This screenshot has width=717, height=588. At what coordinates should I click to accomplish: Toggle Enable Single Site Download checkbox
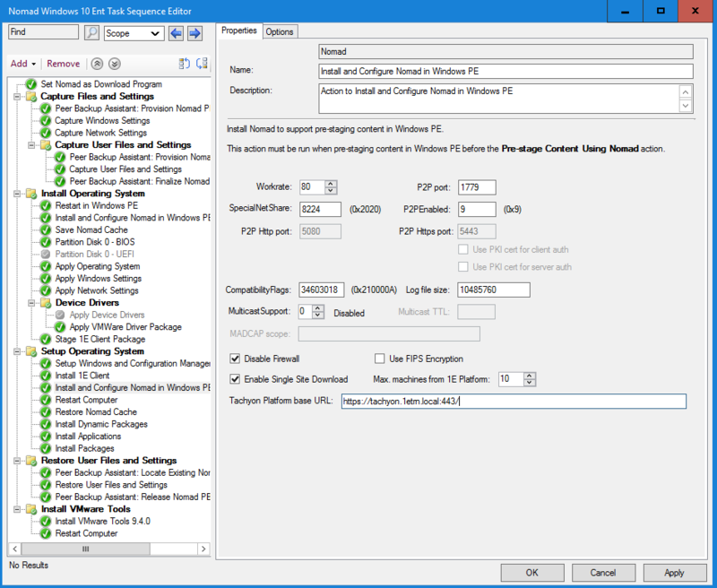click(x=236, y=379)
